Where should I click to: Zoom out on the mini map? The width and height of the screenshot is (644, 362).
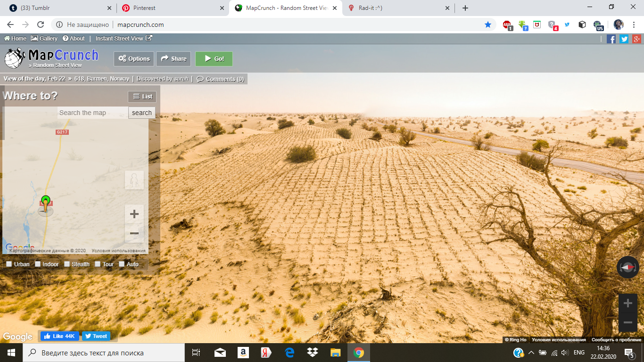pos(134,233)
